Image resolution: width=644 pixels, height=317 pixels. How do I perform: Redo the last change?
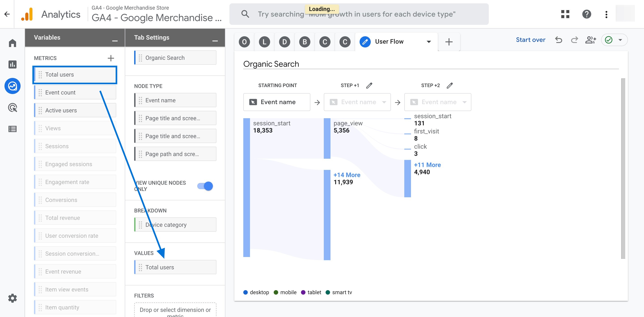(x=574, y=40)
